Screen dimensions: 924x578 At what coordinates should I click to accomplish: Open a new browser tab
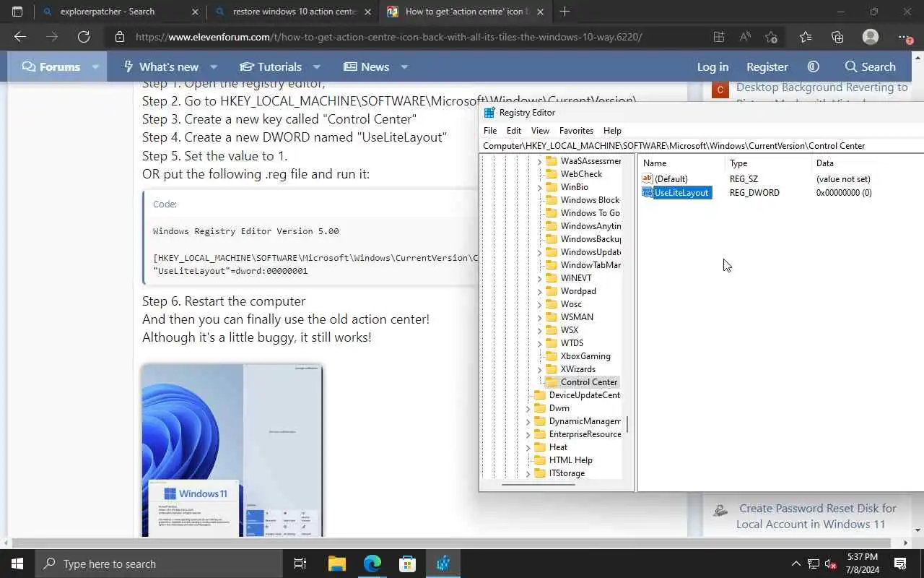click(x=565, y=12)
